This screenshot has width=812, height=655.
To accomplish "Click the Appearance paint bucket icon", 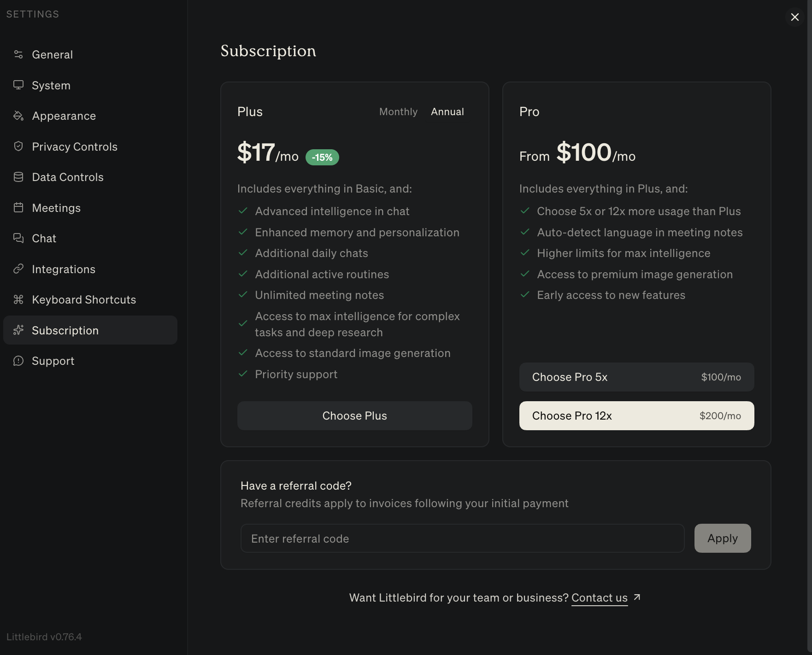I will click(18, 116).
